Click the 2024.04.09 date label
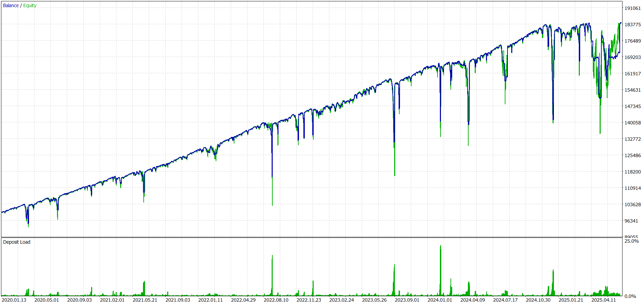This screenshot has width=644, height=303. 473,300
